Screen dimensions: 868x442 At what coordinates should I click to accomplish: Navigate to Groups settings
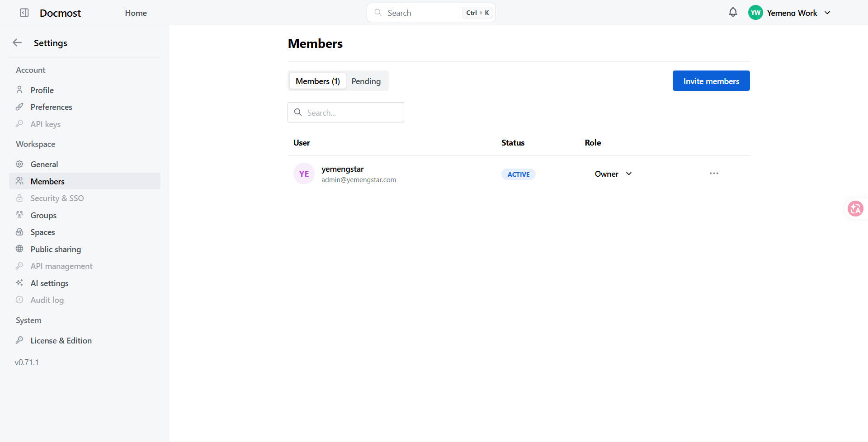(43, 216)
